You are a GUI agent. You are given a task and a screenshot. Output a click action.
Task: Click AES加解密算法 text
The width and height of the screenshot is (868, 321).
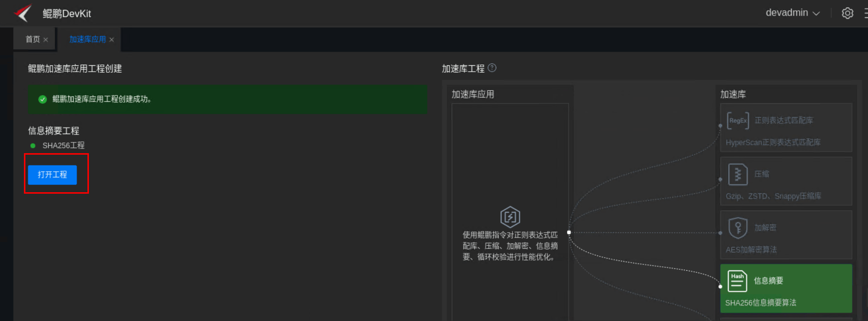(x=751, y=250)
